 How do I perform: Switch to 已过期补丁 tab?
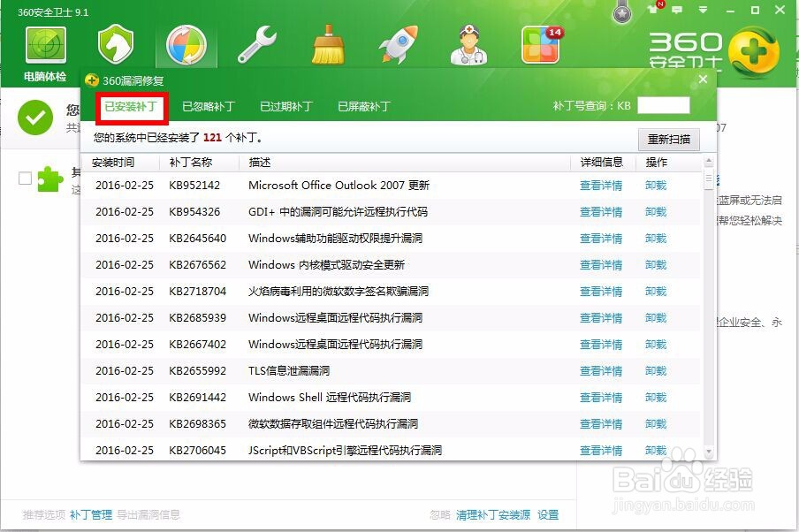[285, 107]
